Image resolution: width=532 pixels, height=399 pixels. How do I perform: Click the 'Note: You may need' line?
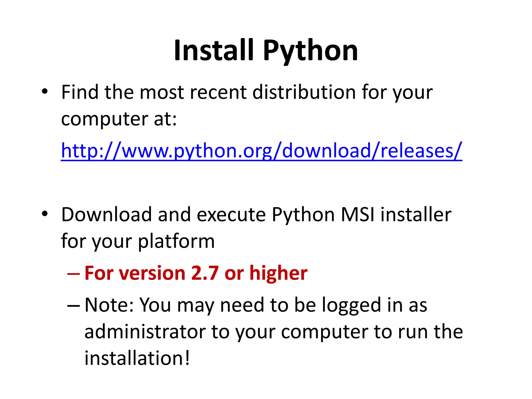256,305
